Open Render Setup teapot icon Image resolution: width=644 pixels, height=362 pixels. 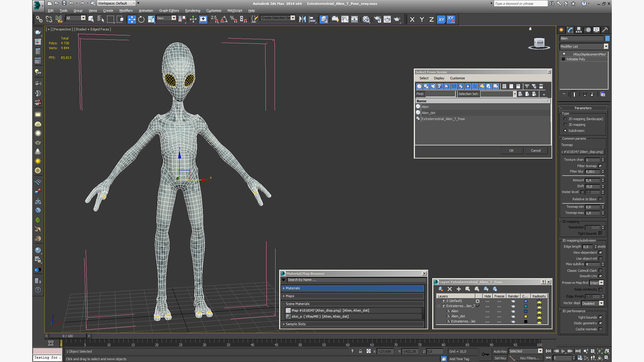pos(378,19)
